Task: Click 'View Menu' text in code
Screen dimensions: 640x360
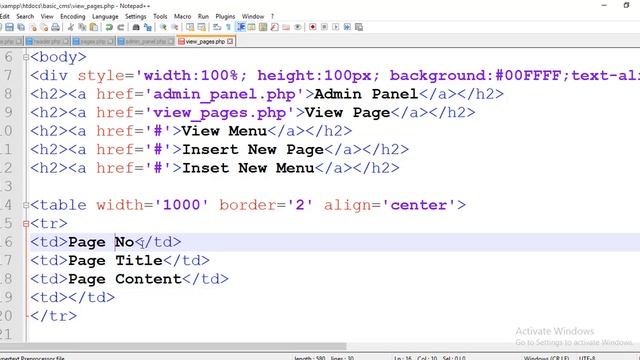Action: [x=224, y=131]
